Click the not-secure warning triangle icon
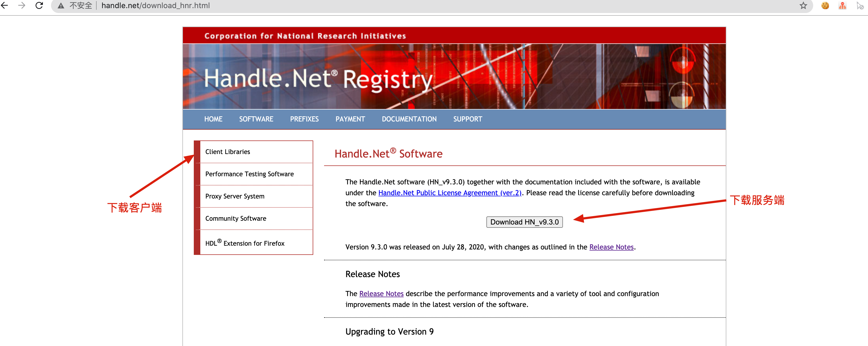The image size is (868, 346). tap(61, 6)
